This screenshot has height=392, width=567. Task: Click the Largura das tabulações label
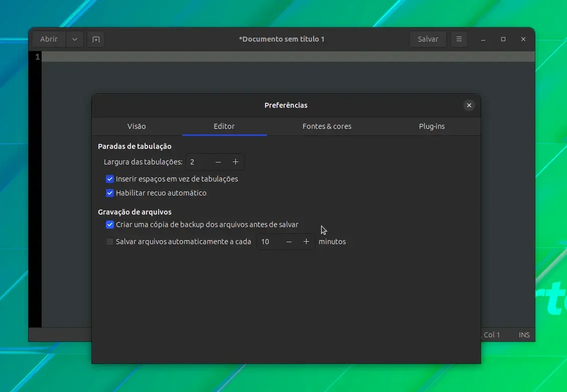pos(143,162)
